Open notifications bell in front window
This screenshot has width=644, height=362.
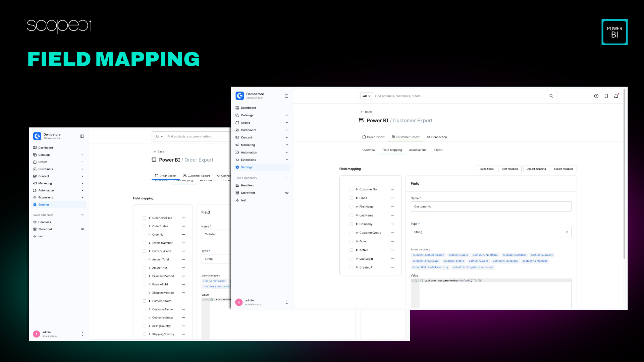pos(616,96)
